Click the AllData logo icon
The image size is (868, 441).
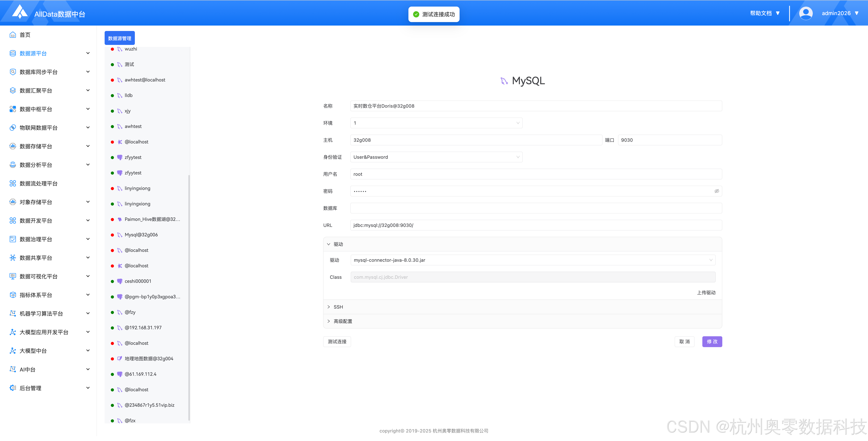[20, 12]
